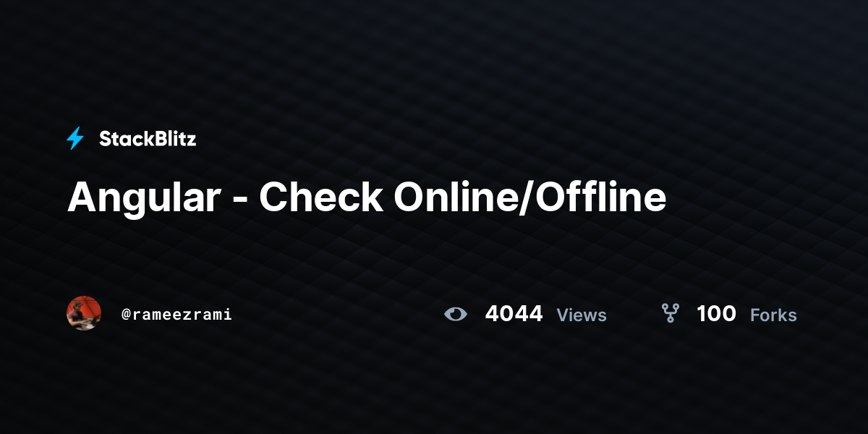Viewport: 868px width, 434px height.
Task: Click the dash in the title
Action: (240, 201)
